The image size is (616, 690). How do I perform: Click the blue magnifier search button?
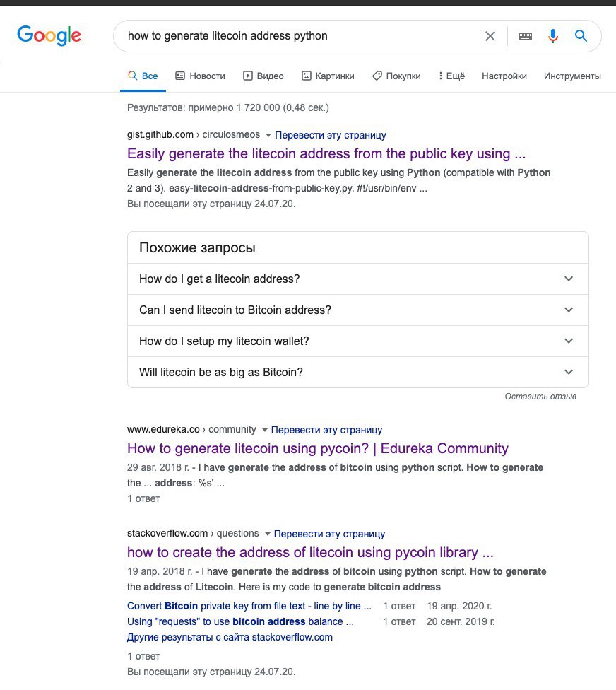coord(581,36)
